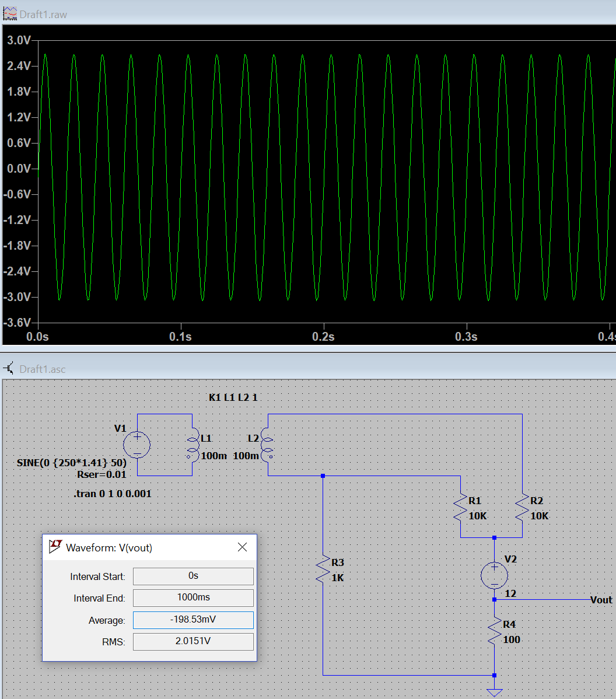The image size is (616, 699).
Task: Click the 0.2s time axis label
Action: (x=323, y=337)
